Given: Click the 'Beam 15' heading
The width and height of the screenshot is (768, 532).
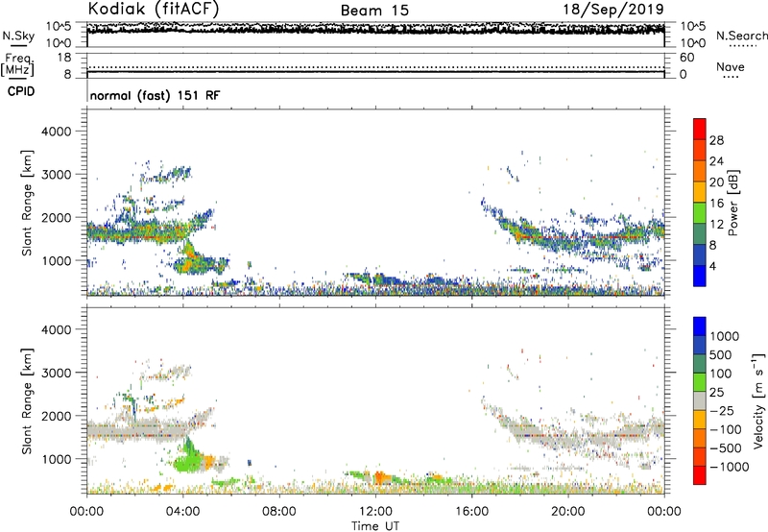Looking at the screenshot, I should [x=374, y=11].
